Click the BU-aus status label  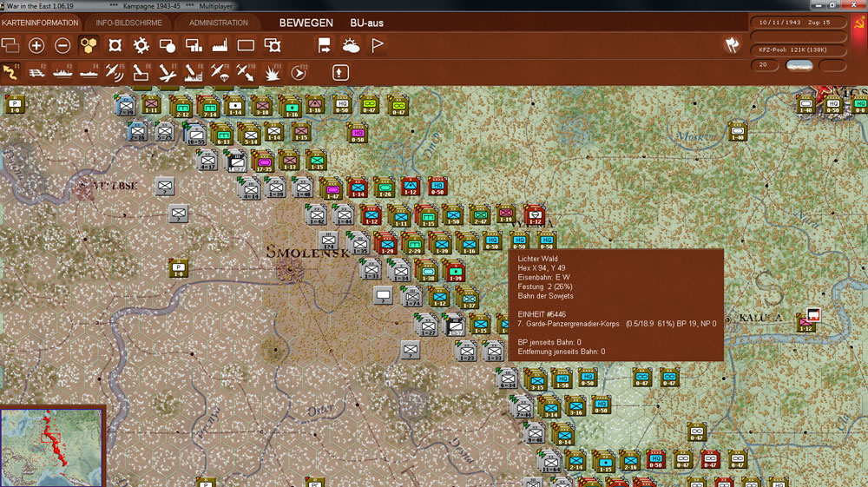click(366, 23)
